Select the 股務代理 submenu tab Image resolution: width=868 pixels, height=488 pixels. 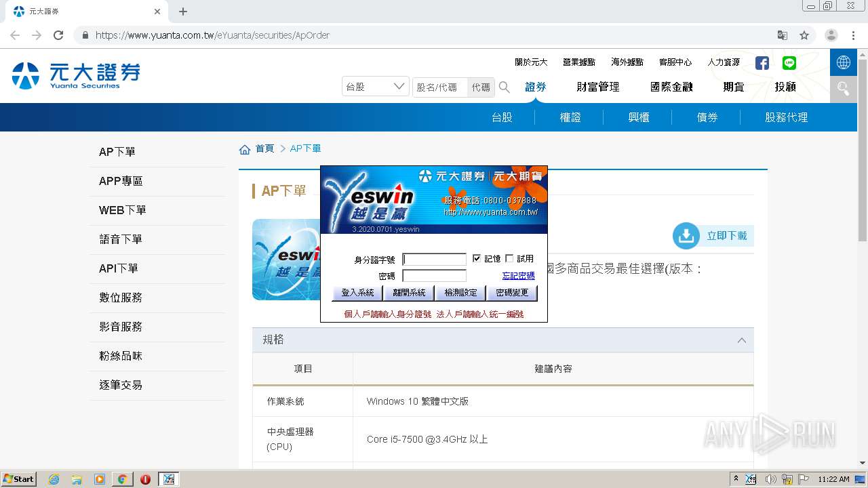pos(787,117)
